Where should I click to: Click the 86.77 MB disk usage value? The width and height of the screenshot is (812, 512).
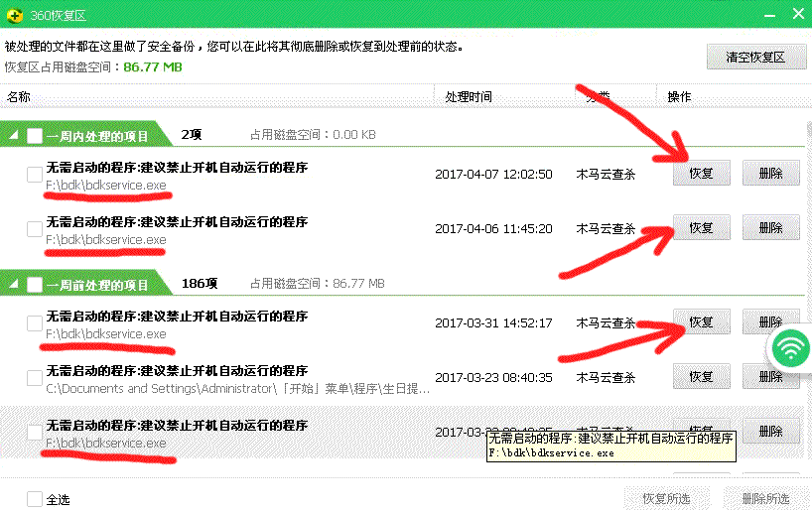(x=153, y=66)
